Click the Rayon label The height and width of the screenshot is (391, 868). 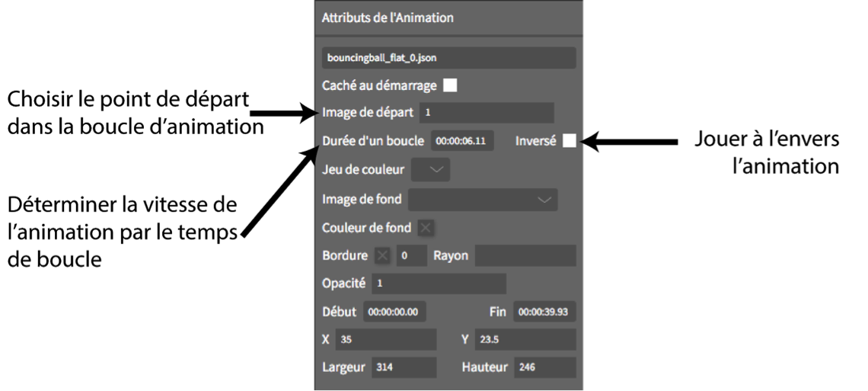tap(451, 256)
